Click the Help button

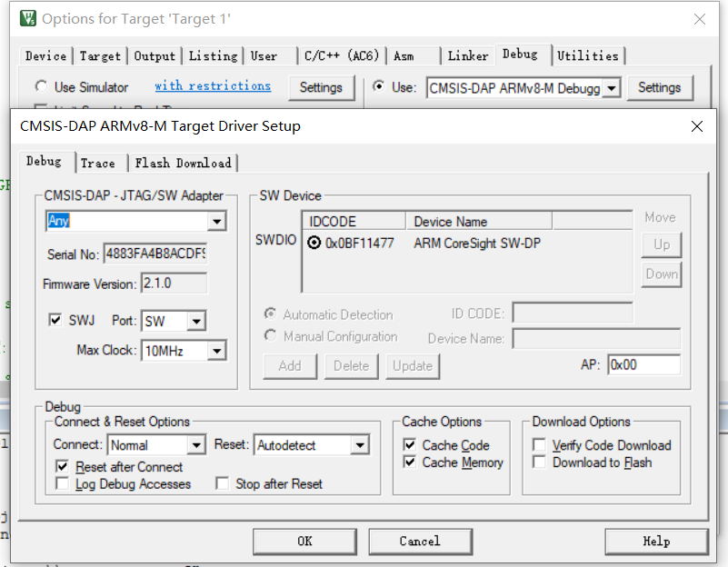pos(656,541)
